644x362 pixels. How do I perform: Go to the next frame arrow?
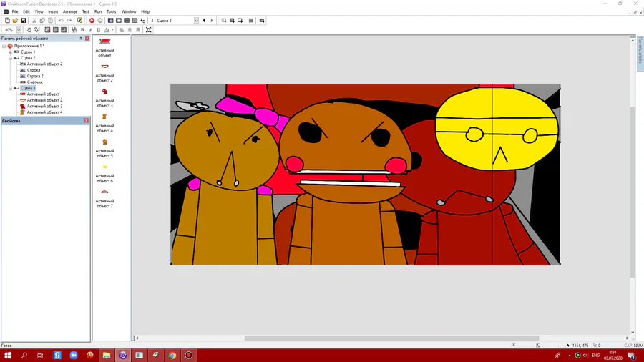pos(212,21)
